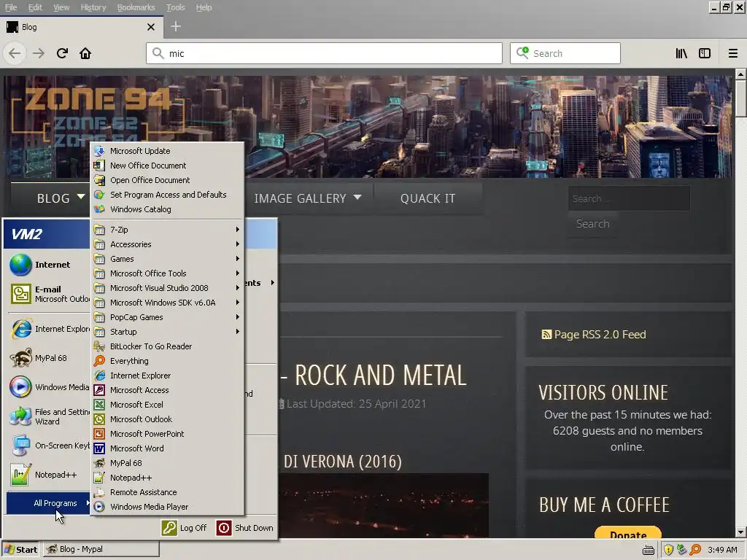Click the browser reload button
Viewport: 747px width, 560px height.
(x=62, y=53)
